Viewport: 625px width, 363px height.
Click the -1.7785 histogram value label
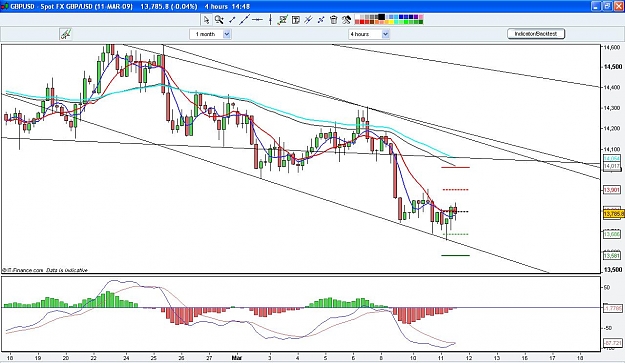coord(613,308)
